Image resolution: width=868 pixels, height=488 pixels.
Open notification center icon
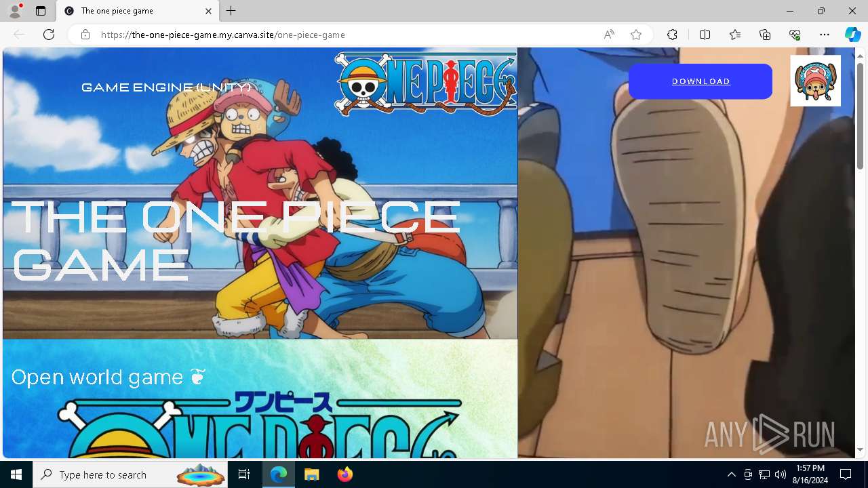click(x=846, y=474)
